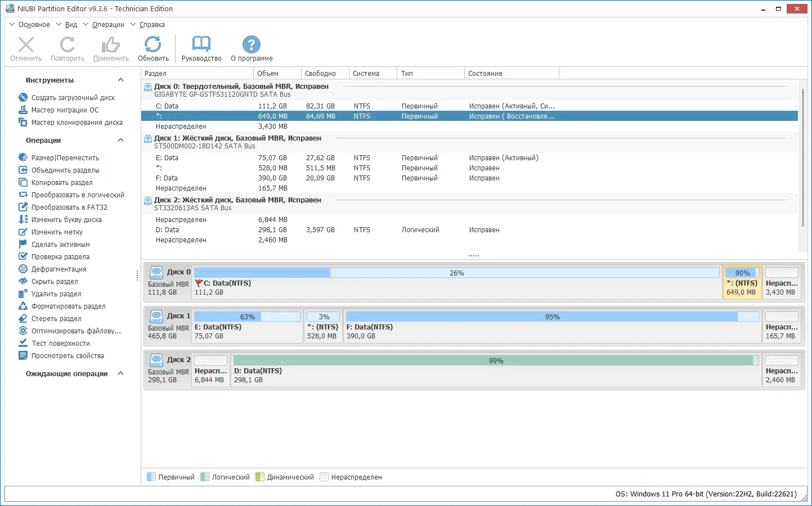Collapse the Ожидающие операции section
This screenshot has width=812, height=506.
click(120, 374)
